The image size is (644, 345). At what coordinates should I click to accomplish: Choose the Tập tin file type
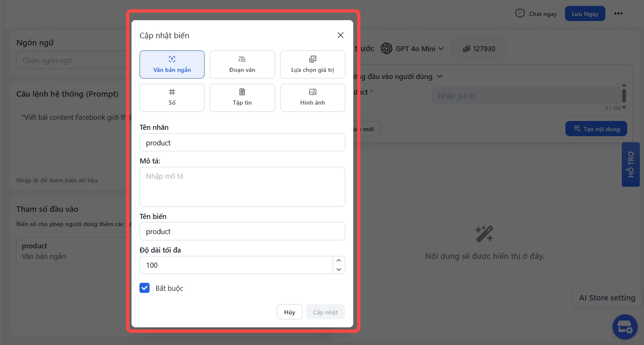pos(242,97)
